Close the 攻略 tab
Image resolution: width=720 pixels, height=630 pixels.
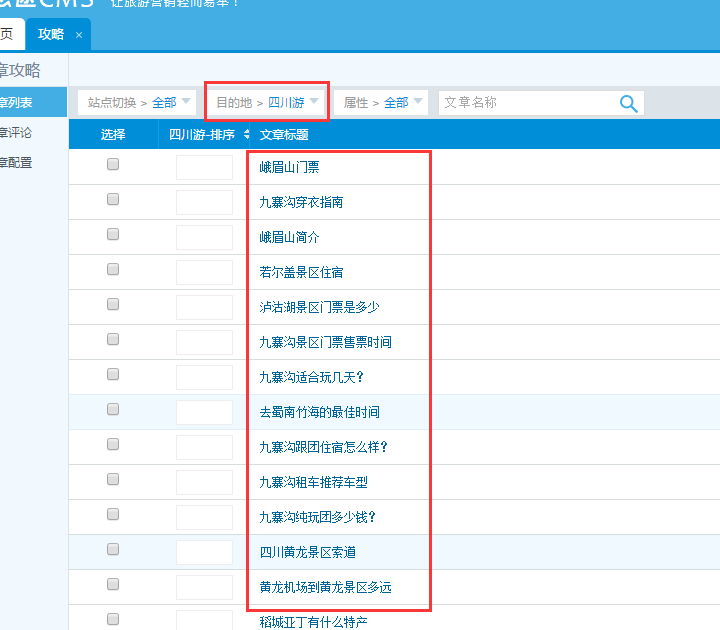tap(79, 35)
